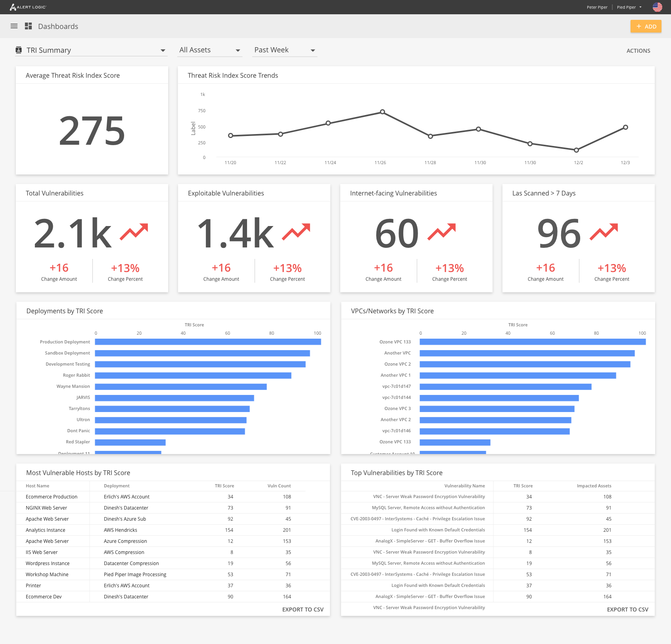Click the Alert Logic logo
671x644 pixels.
tap(28, 7)
